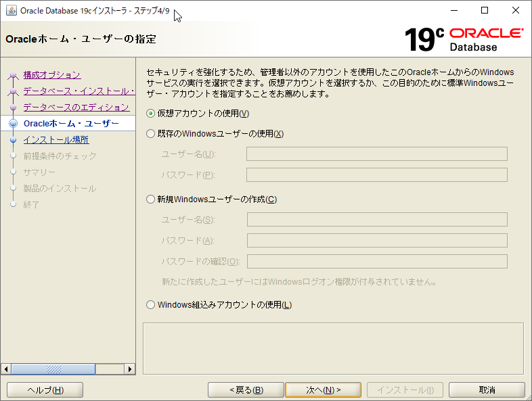Click the sidebar horizontal scrollbar thumb
Image resolution: width=532 pixels, height=401 pixels.
tap(53, 369)
